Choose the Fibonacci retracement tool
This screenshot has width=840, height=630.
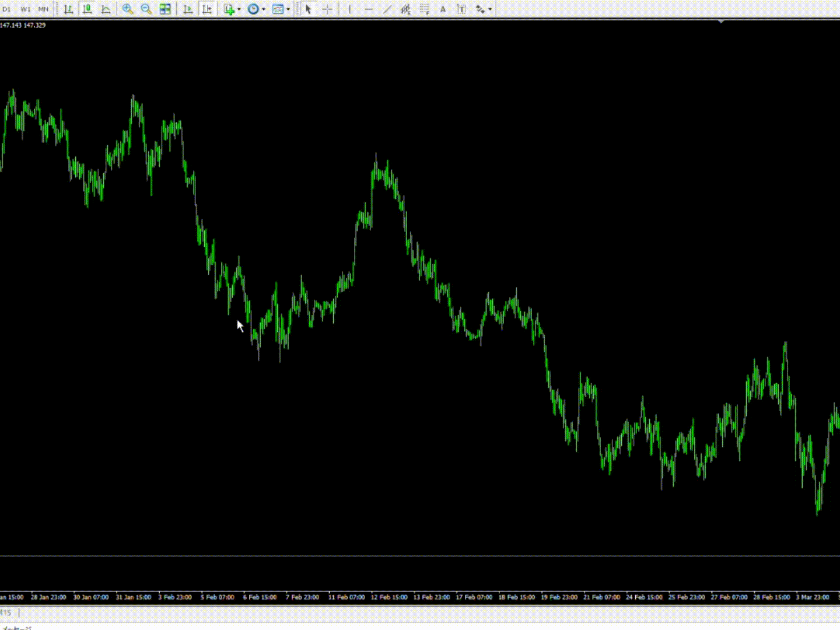424,9
